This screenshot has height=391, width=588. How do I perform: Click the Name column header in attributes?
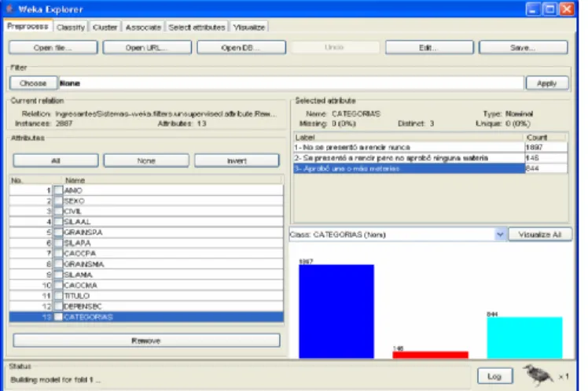[172, 180]
